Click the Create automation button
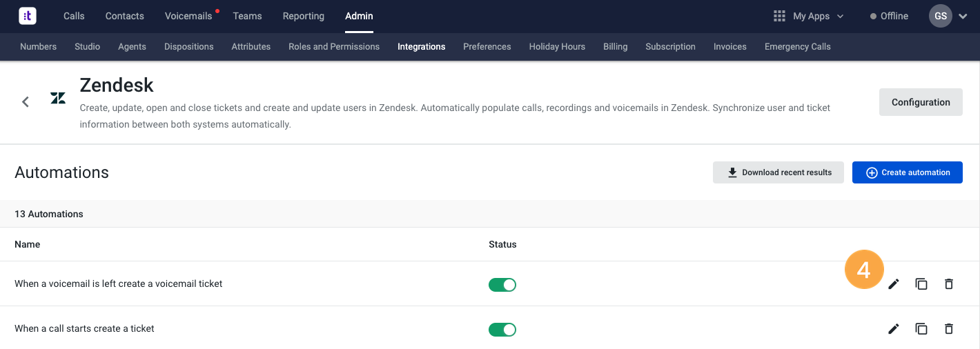The width and height of the screenshot is (980, 349). tap(908, 172)
